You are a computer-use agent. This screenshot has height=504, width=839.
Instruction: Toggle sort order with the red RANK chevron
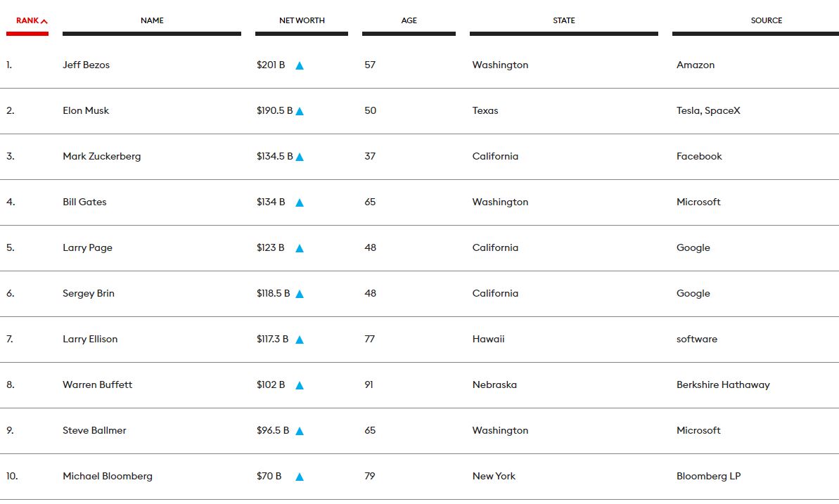coord(44,21)
